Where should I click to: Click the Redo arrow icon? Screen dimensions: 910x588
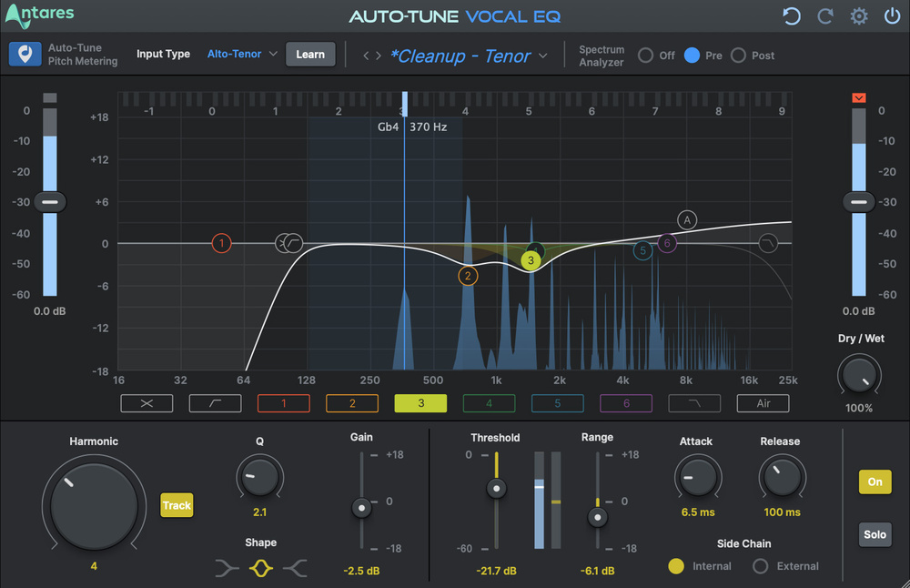(824, 15)
